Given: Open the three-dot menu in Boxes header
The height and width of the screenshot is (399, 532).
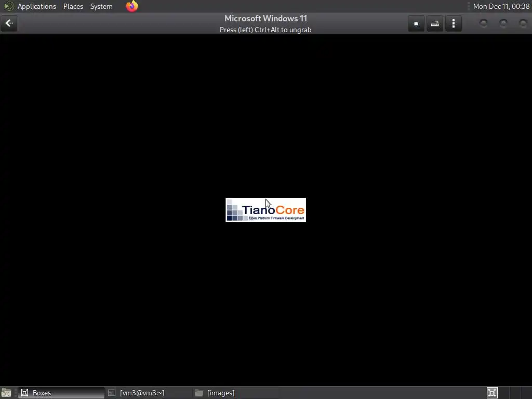Looking at the screenshot, I should click(453, 23).
